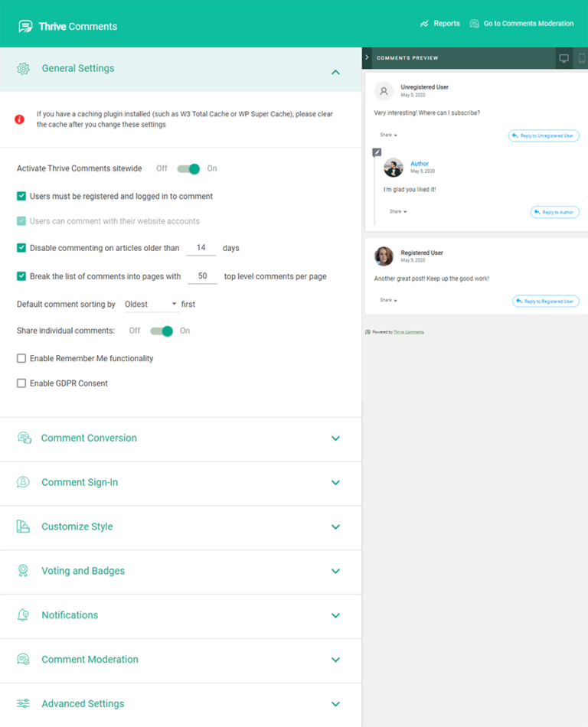Screen dimensions: 588x727
Task: Click the Unregistered User avatar icon
Action: pyautogui.click(x=384, y=91)
